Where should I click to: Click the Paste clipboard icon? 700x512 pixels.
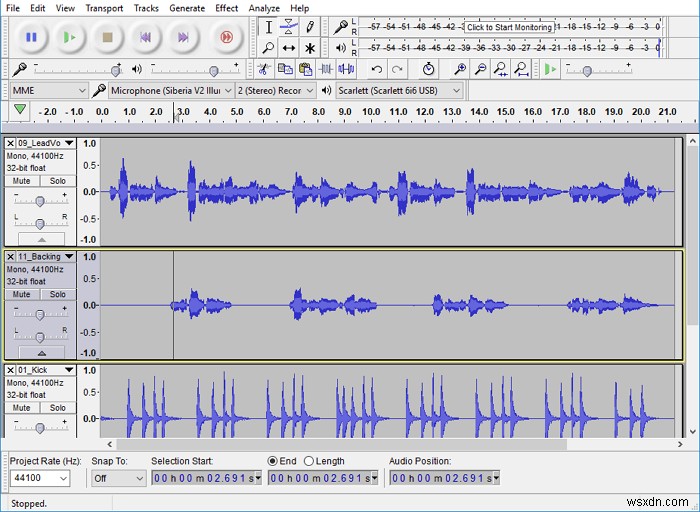[x=305, y=69]
